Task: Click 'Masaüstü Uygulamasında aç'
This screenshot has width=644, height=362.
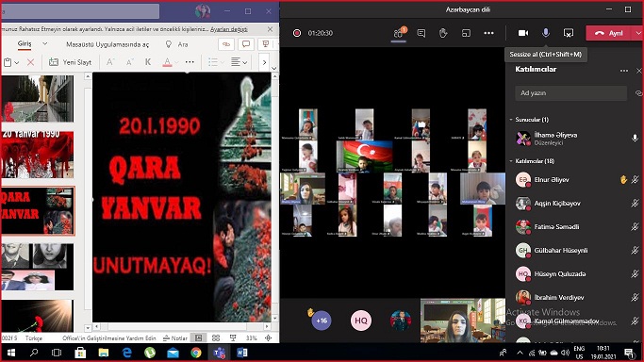Action: [107, 44]
